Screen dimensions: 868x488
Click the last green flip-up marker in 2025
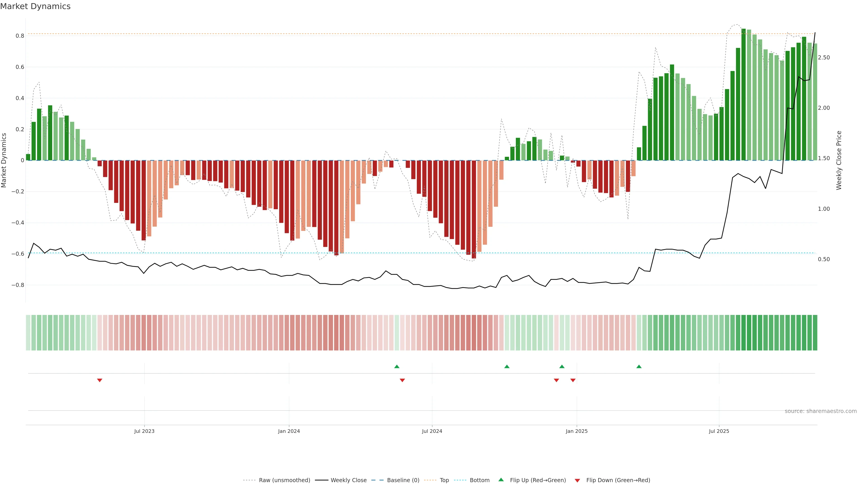click(639, 366)
